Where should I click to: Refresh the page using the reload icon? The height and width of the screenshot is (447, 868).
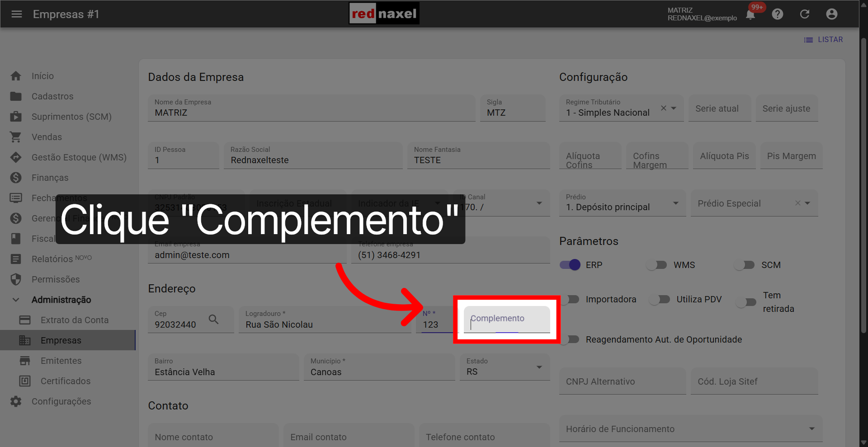805,14
